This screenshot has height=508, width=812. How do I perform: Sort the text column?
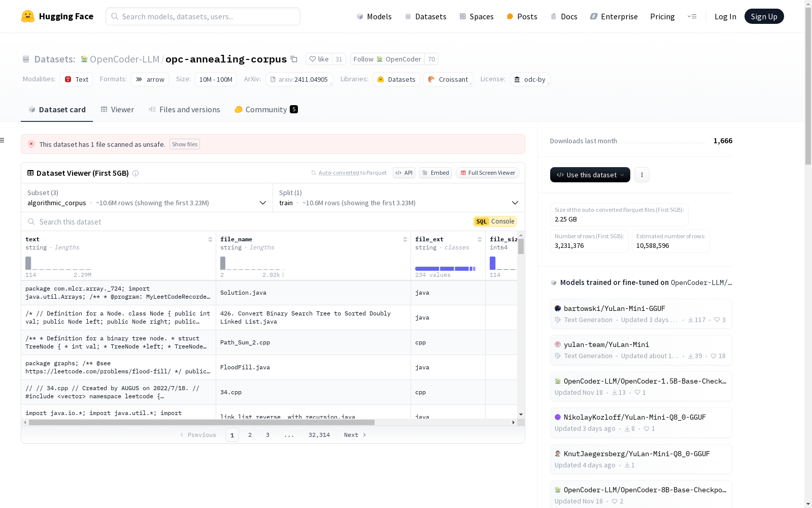(x=210, y=239)
